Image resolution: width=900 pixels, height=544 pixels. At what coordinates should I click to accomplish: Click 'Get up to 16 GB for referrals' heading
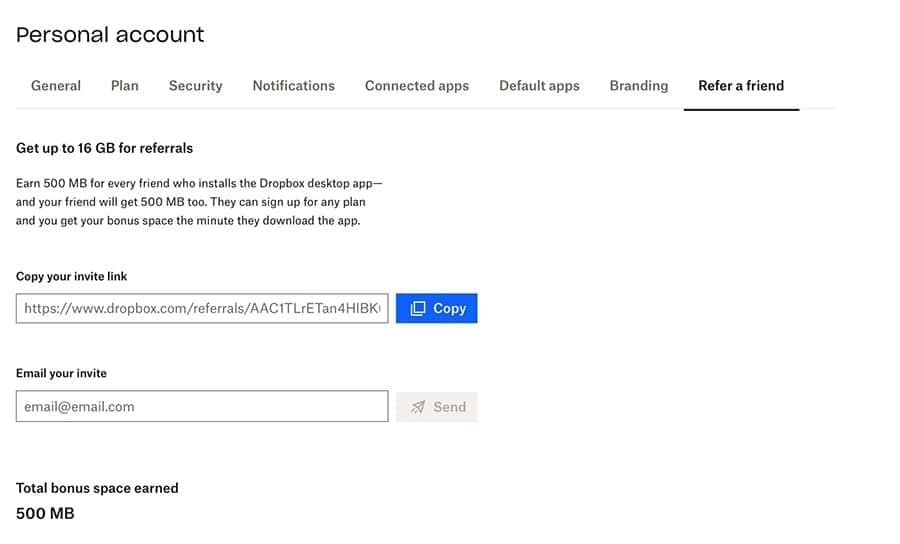point(104,148)
